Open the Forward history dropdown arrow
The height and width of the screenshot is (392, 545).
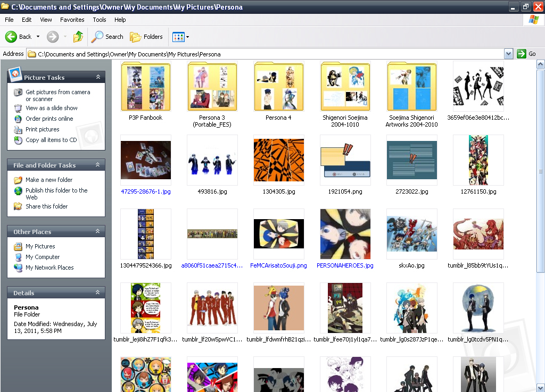[65, 37]
